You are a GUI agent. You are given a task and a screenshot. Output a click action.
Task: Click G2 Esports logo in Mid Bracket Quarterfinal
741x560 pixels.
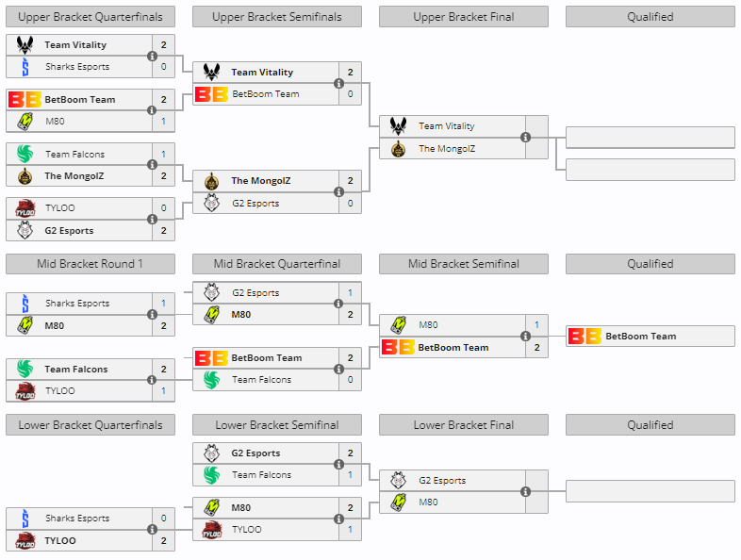[x=212, y=293]
